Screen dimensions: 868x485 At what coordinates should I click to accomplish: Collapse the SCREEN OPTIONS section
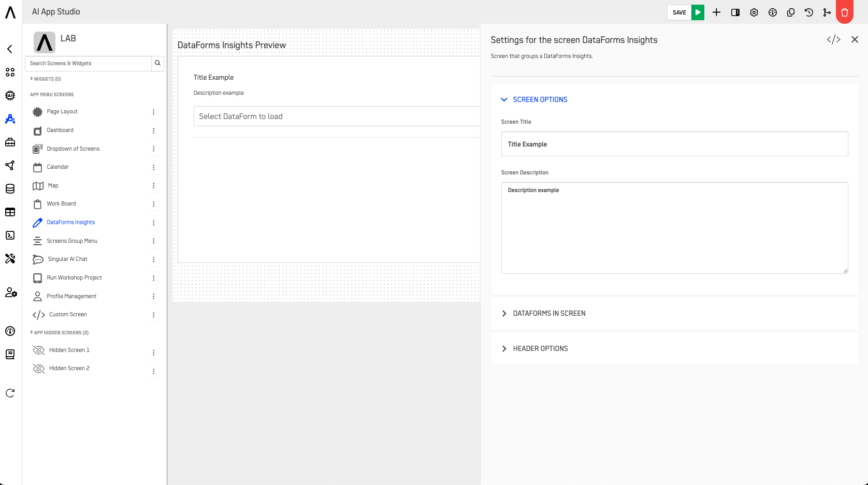pyautogui.click(x=534, y=99)
